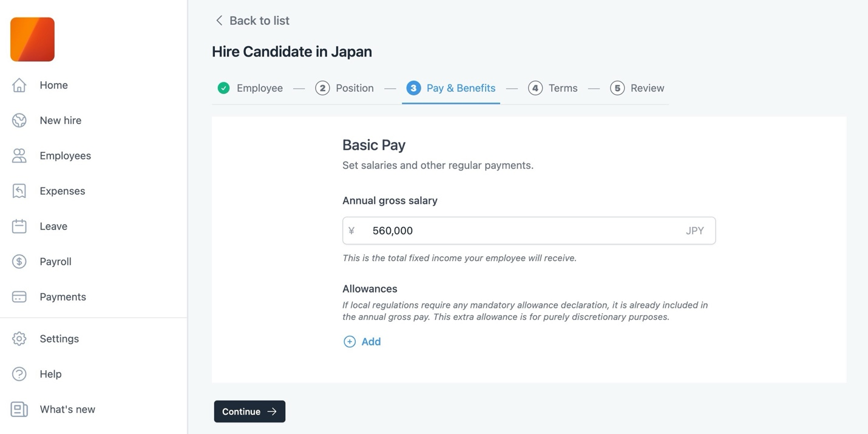Screen dimensions: 868x434
Task: Click the Leave calendar icon
Action: (19, 226)
